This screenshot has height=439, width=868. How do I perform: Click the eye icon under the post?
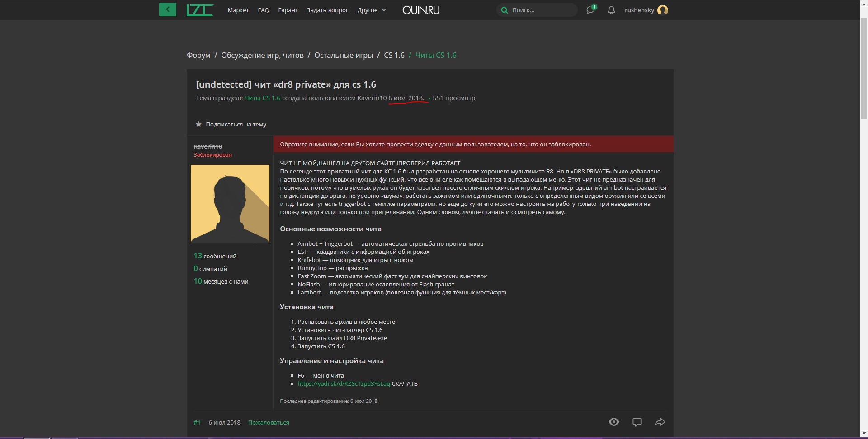[613, 422]
